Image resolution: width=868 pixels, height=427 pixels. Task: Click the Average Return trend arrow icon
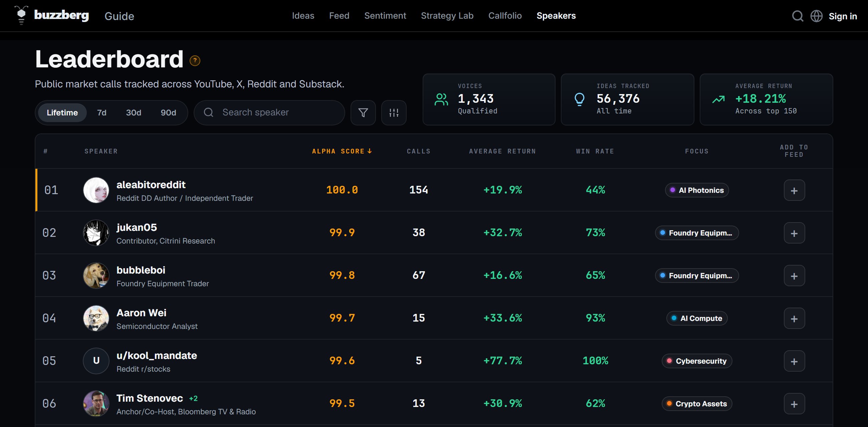(718, 99)
